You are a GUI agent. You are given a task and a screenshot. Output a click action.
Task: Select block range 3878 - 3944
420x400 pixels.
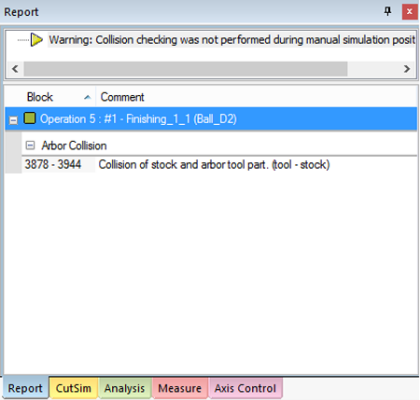coord(53,164)
